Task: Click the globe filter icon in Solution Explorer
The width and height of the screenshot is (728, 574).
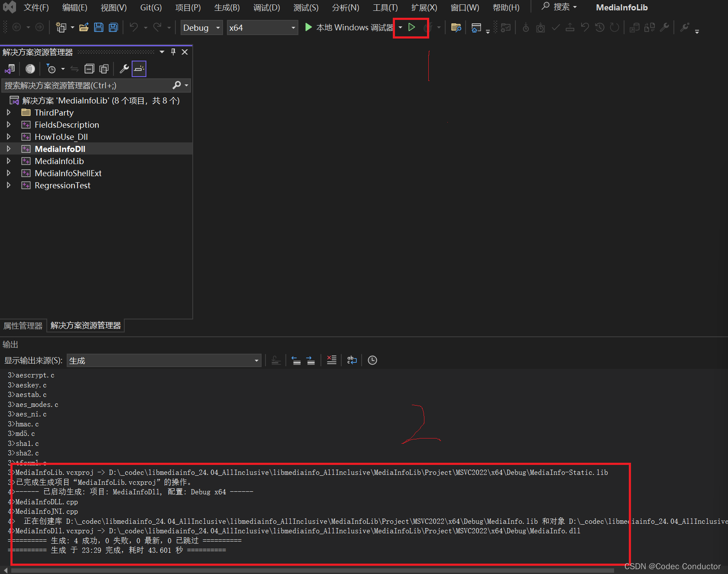Action: coord(30,69)
